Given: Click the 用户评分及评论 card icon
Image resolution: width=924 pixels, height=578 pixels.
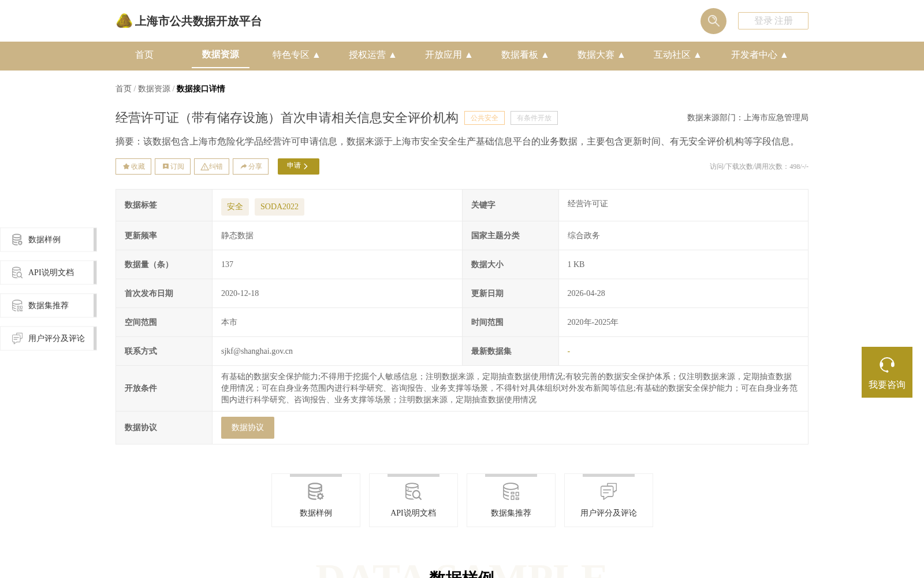Looking at the screenshot, I should tap(609, 492).
